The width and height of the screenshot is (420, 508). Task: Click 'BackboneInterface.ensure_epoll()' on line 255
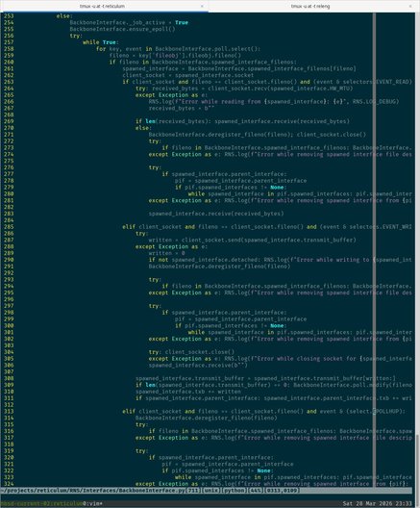(122, 29)
